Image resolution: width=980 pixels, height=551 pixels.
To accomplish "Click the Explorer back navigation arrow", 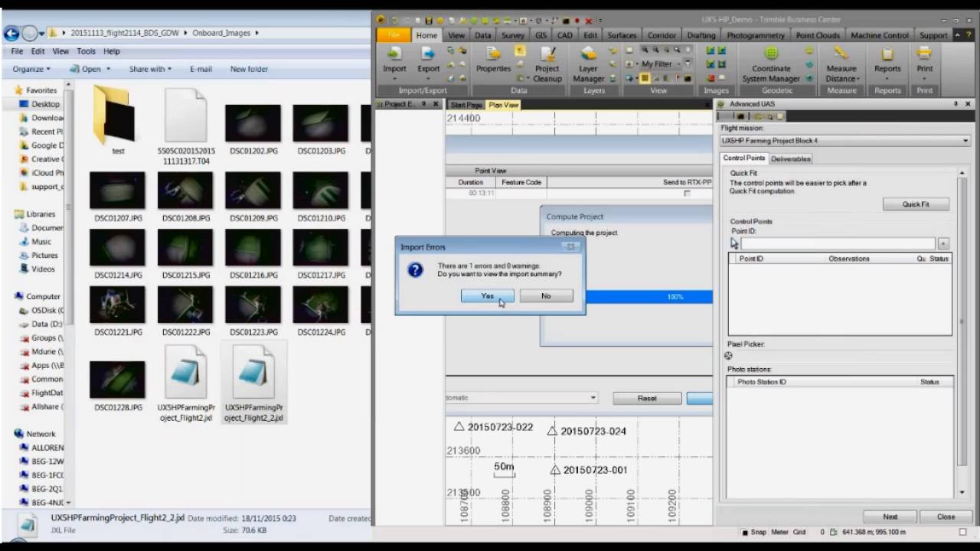I will [x=11, y=33].
